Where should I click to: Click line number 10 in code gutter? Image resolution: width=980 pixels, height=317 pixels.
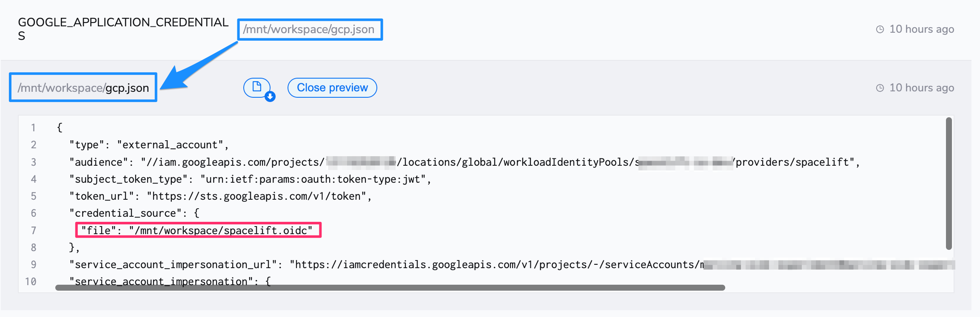(31, 282)
